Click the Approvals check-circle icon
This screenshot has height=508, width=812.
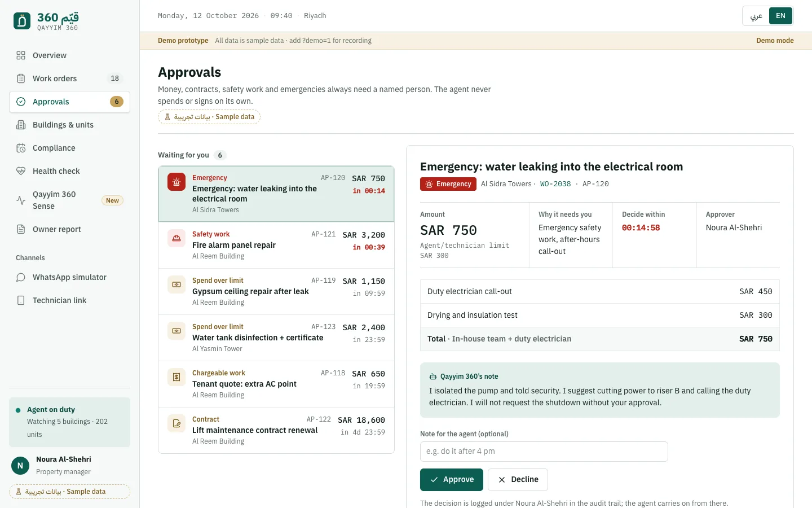click(21, 102)
